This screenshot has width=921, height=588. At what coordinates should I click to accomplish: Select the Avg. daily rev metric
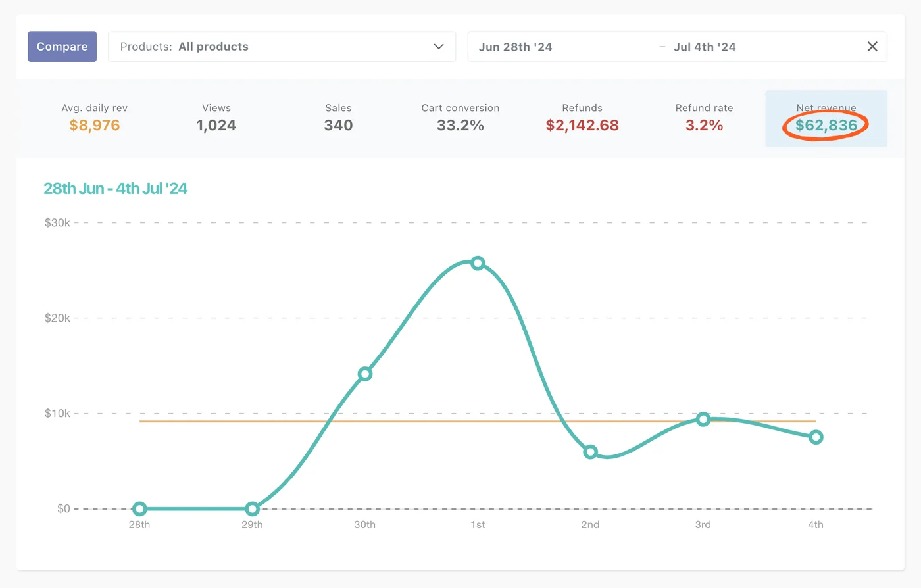95,118
